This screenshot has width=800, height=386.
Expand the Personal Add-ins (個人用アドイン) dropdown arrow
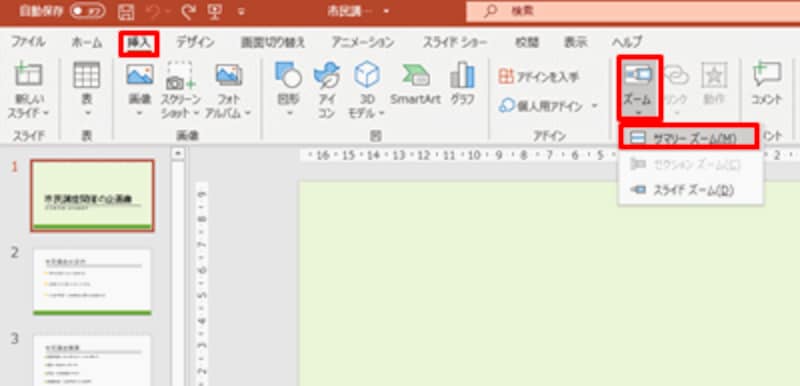[595, 106]
